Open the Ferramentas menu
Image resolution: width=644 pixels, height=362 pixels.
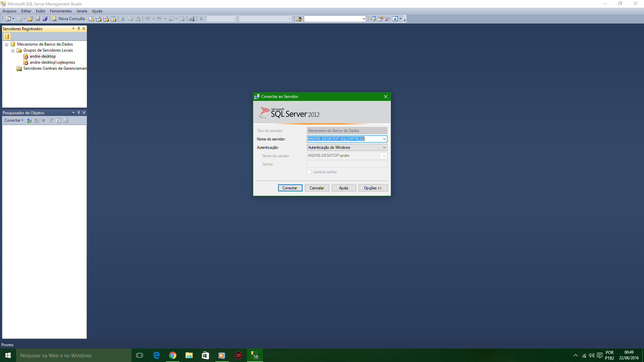coord(61,11)
